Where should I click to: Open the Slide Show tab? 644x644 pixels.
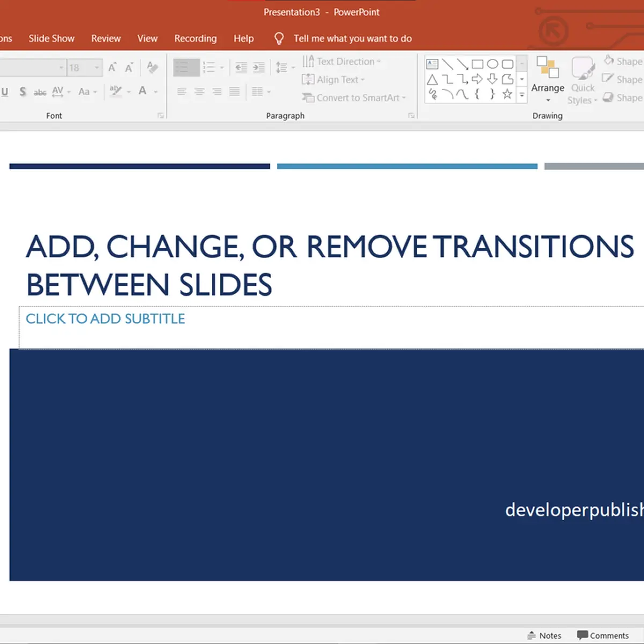(x=52, y=39)
